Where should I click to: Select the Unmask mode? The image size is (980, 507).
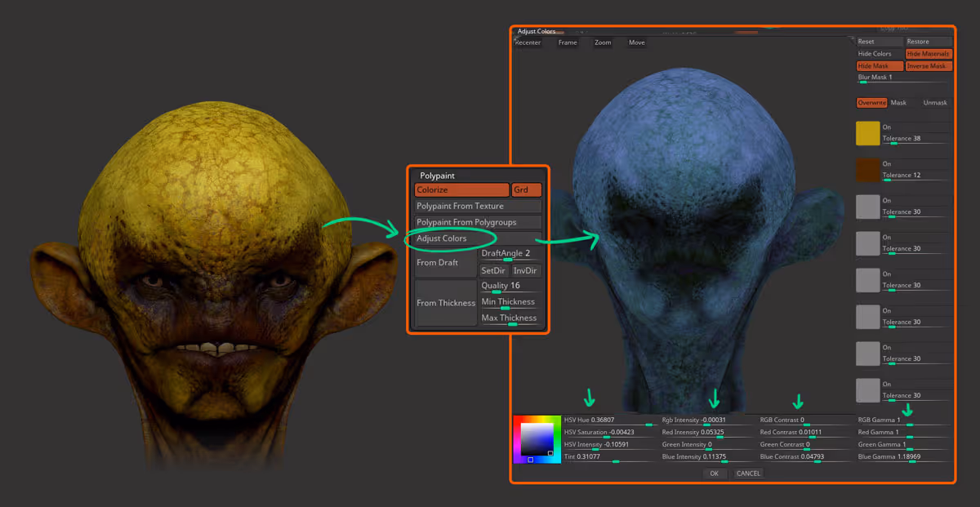(x=935, y=103)
